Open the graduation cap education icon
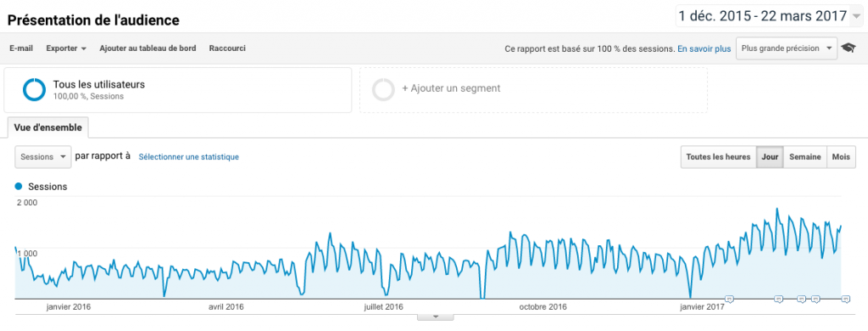This screenshot has width=868, height=331. pos(847,48)
